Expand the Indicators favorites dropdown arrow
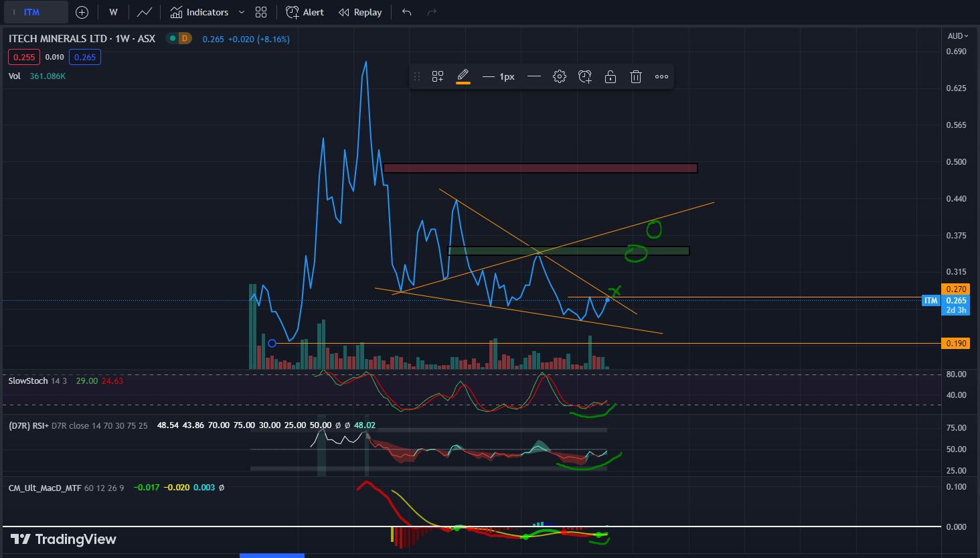This screenshot has width=980, height=558. 242,12
